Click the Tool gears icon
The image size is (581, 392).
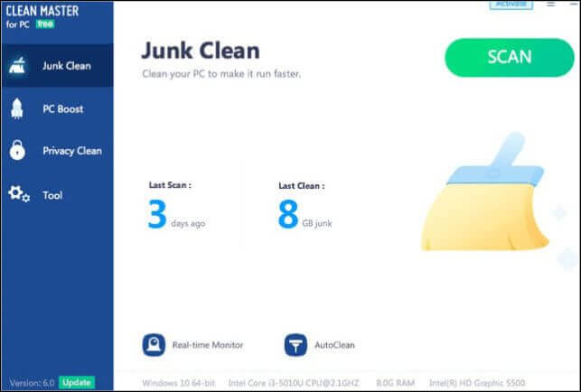(19, 194)
